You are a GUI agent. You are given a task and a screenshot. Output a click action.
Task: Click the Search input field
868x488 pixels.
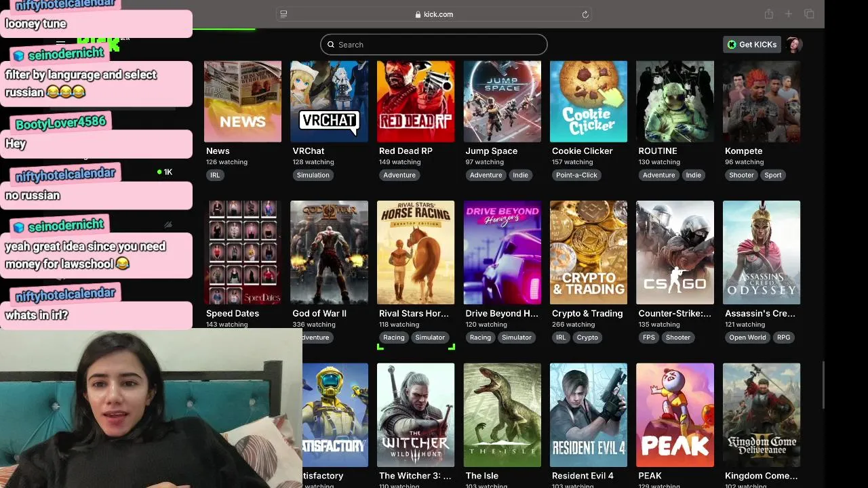(x=434, y=45)
